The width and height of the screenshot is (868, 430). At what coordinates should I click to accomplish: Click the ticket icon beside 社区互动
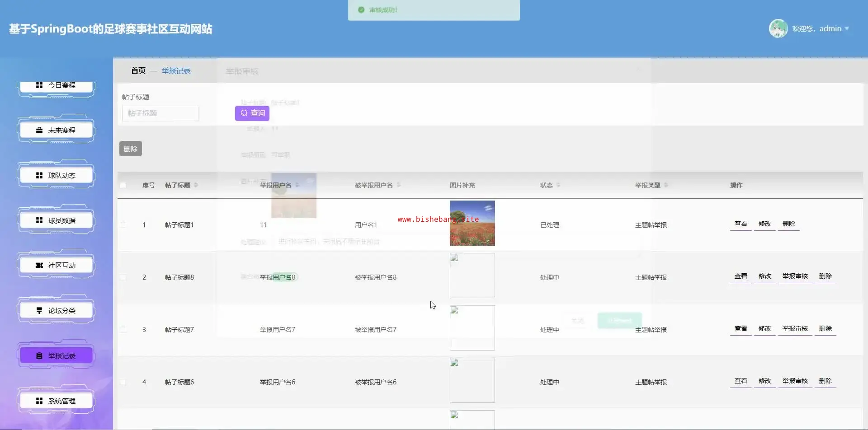[x=39, y=266]
